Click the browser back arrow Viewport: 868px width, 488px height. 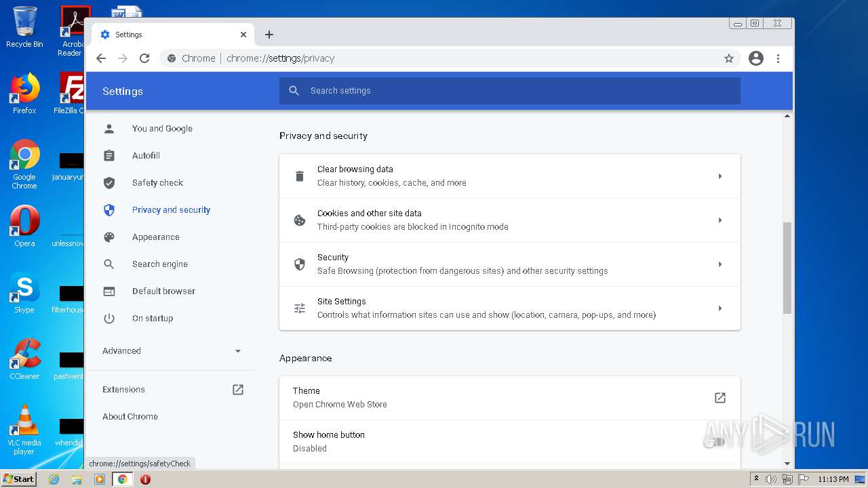click(x=101, y=58)
